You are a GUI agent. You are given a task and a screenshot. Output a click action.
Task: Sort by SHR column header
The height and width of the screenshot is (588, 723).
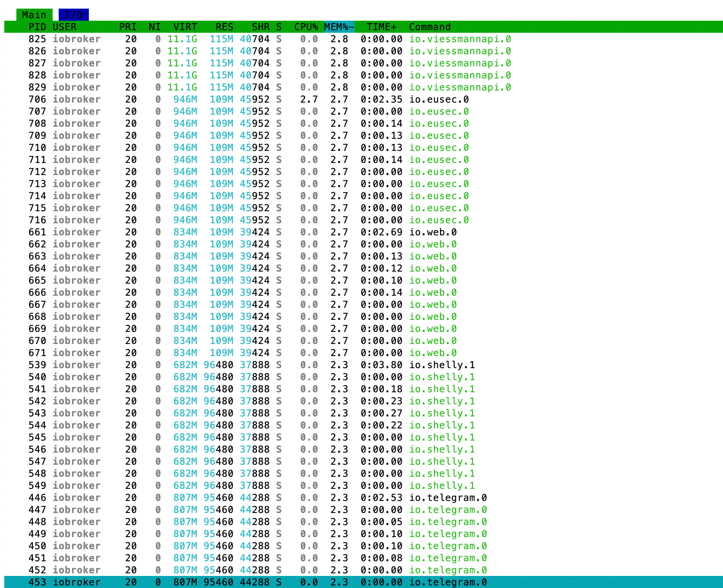coord(261,27)
